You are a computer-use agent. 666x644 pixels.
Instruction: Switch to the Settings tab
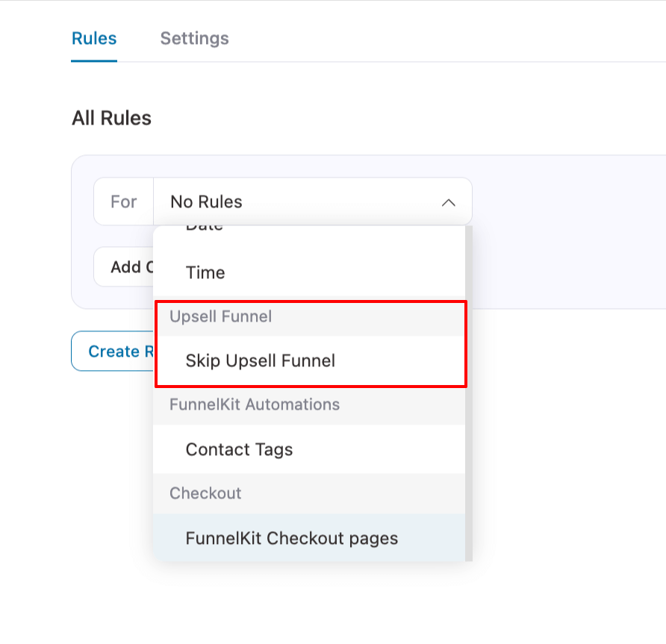click(193, 38)
